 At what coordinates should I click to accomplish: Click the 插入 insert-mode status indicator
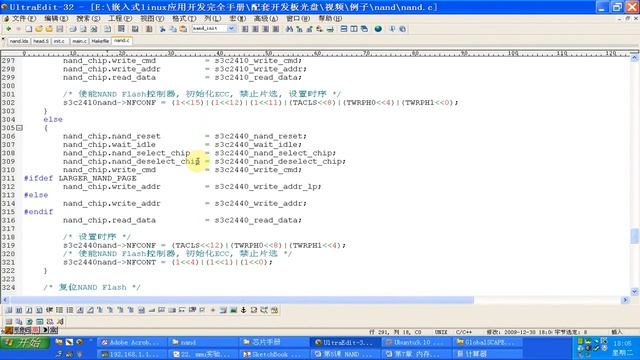click(x=617, y=332)
